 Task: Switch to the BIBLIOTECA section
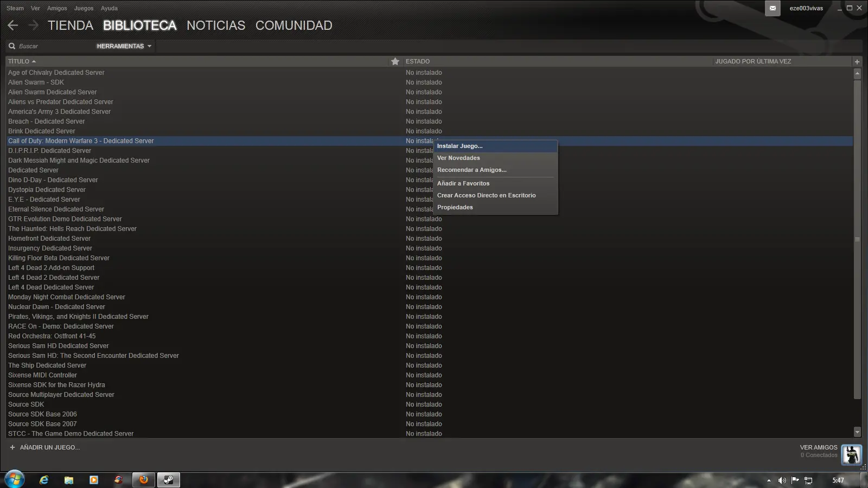click(140, 25)
